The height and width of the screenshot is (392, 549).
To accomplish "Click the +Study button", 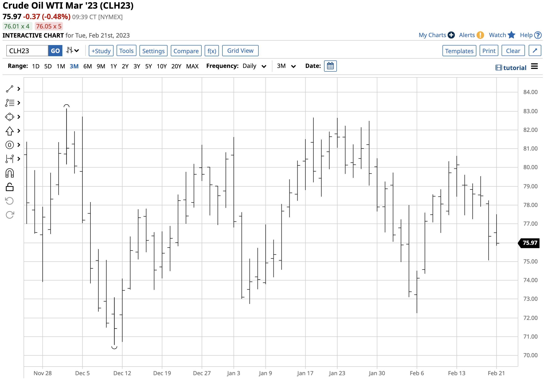I will pyautogui.click(x=101, y=51).
